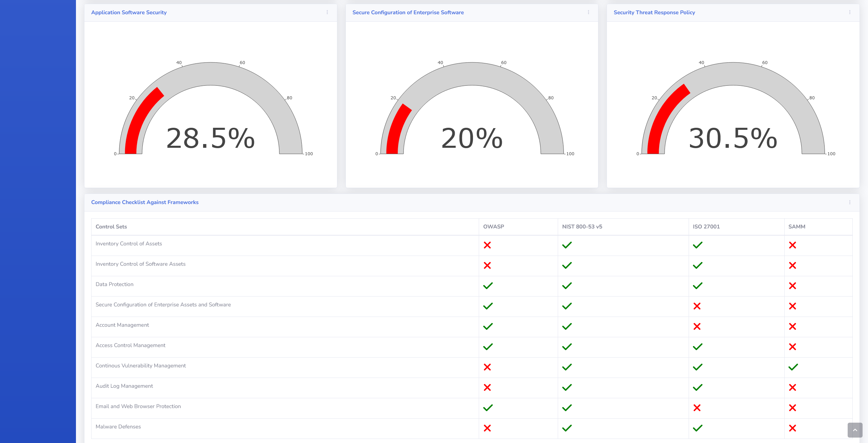The width and height of the screenshot is (868, 443).
Task: Click the 30.5% gauge value
Action: point(733,138)
